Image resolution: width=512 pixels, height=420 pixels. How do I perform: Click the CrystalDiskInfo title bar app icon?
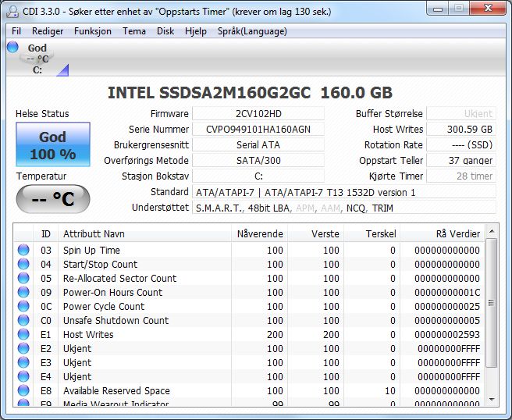click(12, 12)
